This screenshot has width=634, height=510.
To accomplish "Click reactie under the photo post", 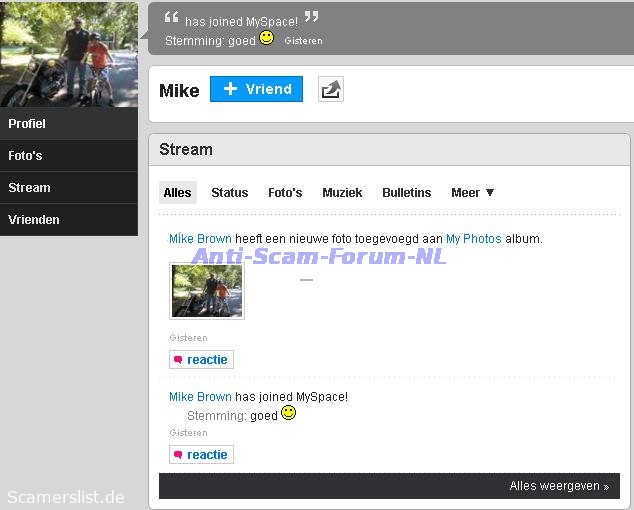I will tap(201, 360).
